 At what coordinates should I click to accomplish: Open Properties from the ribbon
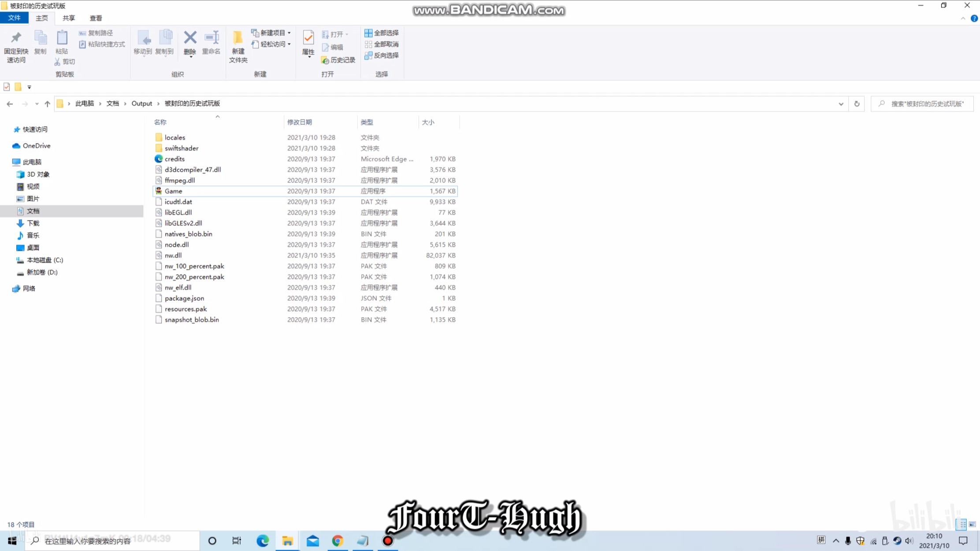308,43
